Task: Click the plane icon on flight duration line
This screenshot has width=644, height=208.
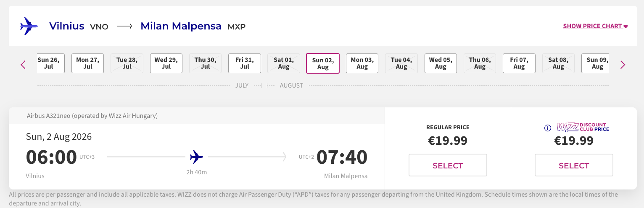Action: coord(196,157)
